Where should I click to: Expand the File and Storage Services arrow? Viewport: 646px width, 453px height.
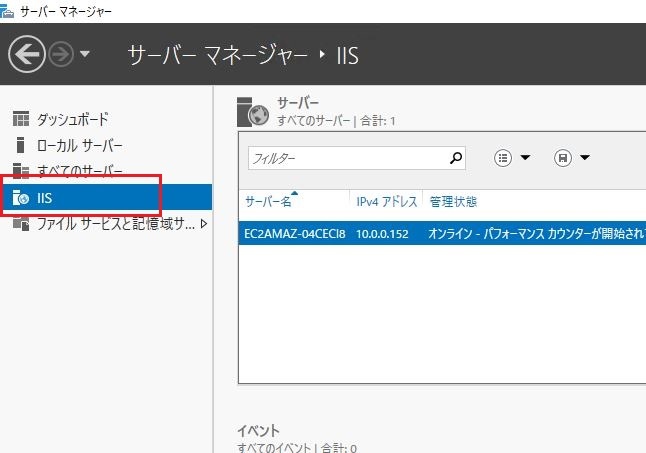[x=204, y=224]
